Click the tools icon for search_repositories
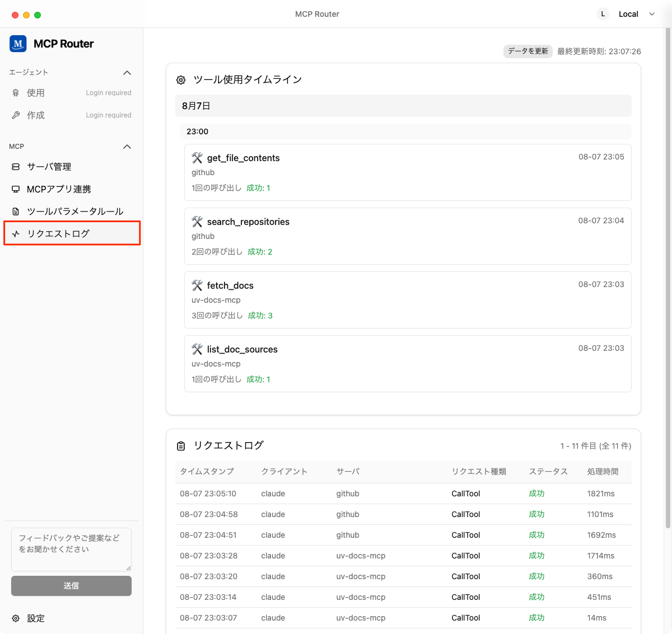 point(197,222)
